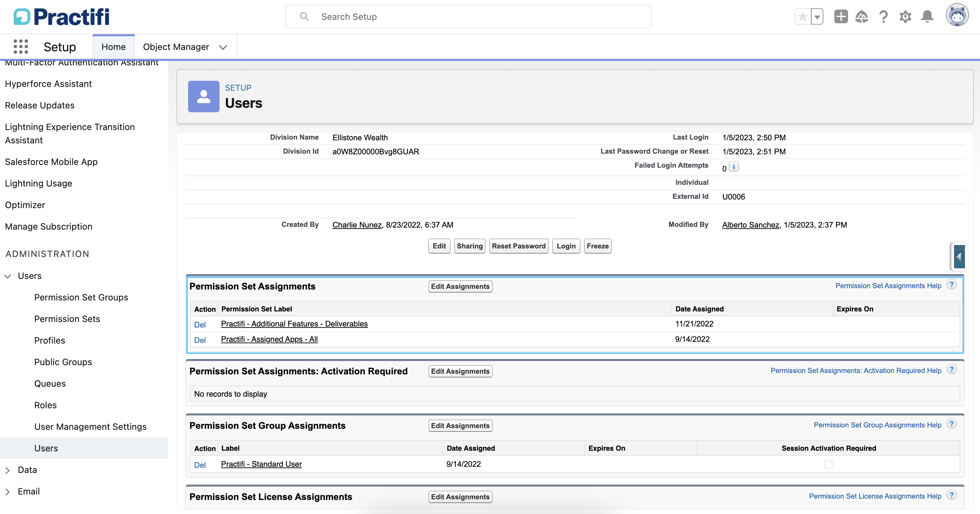Image resolution: width=980 pixels, height=514 pixels.
Task: Click the Users page header icon
Action: (x=203, y=96)
